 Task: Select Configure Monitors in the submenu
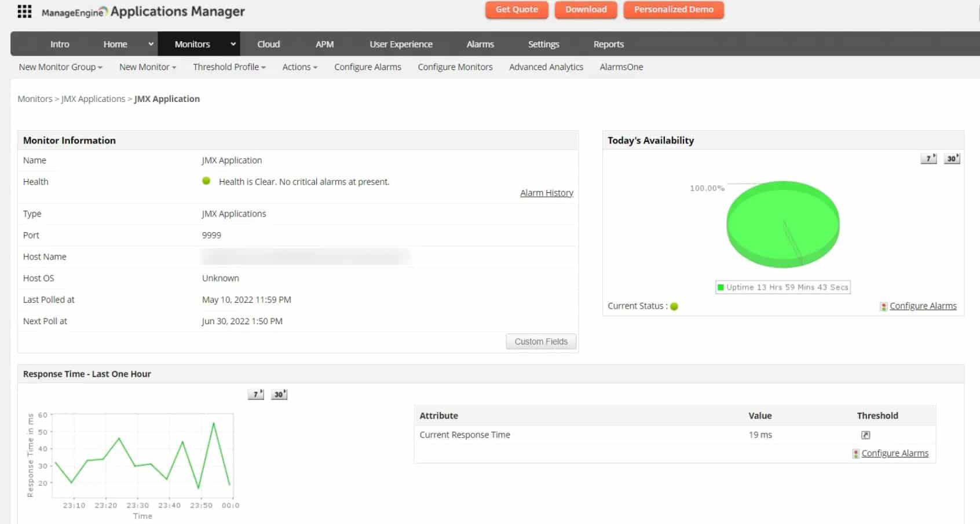(x=455, y=67)
